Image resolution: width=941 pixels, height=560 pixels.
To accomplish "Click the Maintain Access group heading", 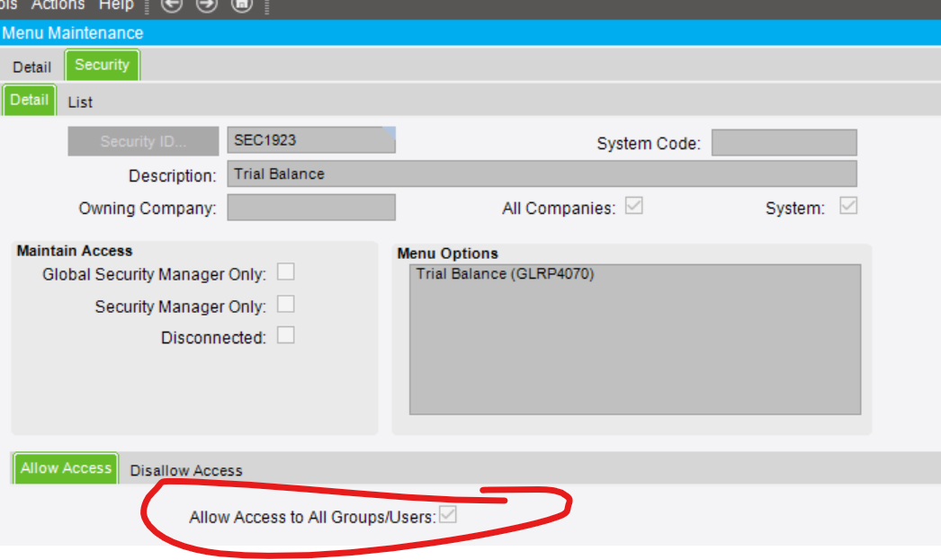I will click(75, 251).
